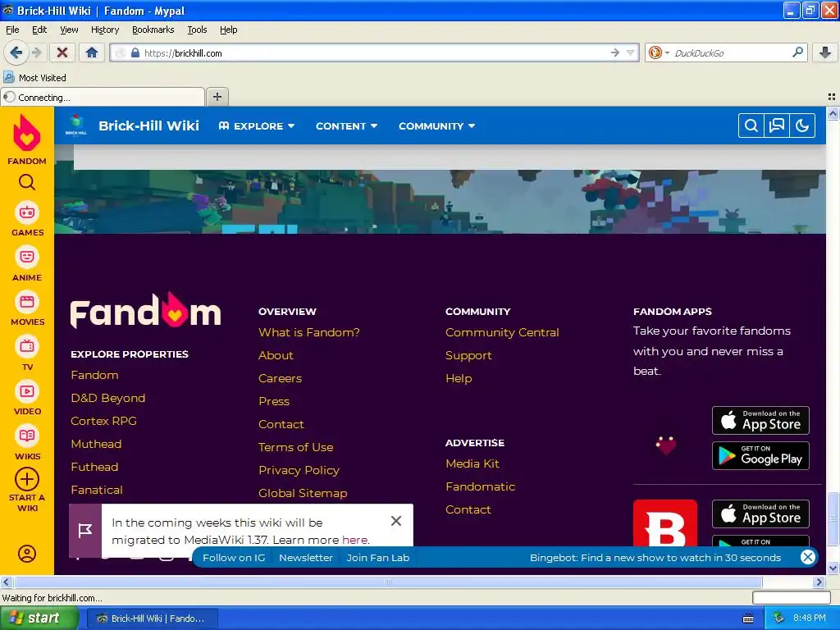
Task: Click the site security padlock icon
Action: (x=135, y=52)
